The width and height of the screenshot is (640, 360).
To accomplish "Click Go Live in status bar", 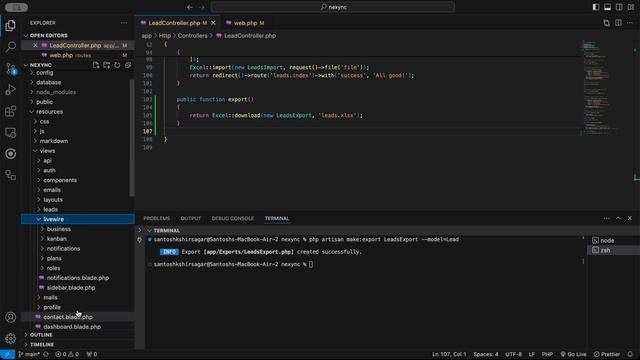I will coord(573,354).
